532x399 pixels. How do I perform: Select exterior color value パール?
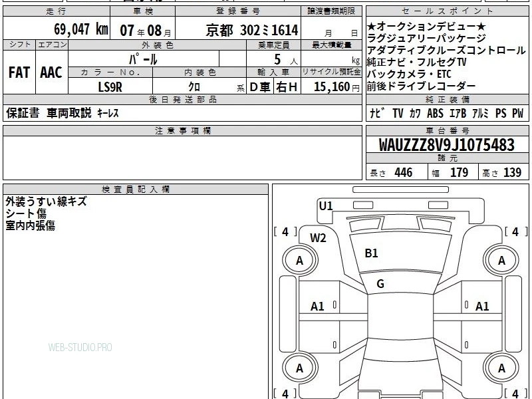pyautogui.click(x=143, y=59)
